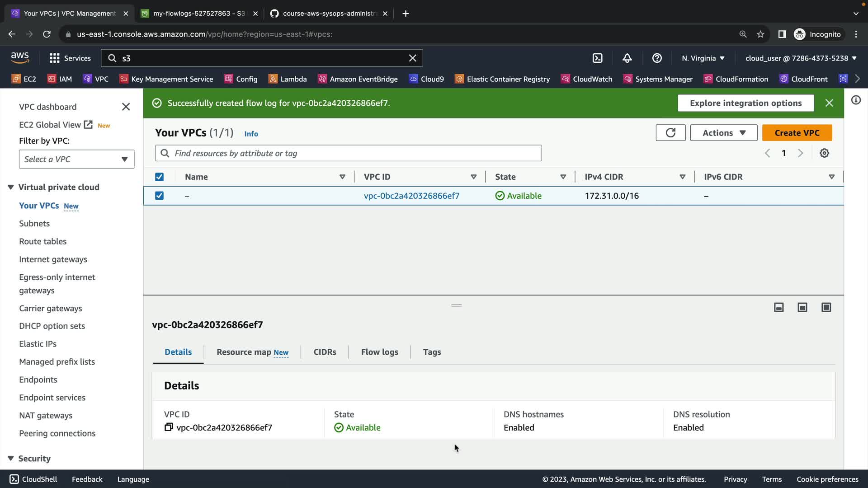
Task: Copy the VPC ID in Details
Action: point(169,427)
